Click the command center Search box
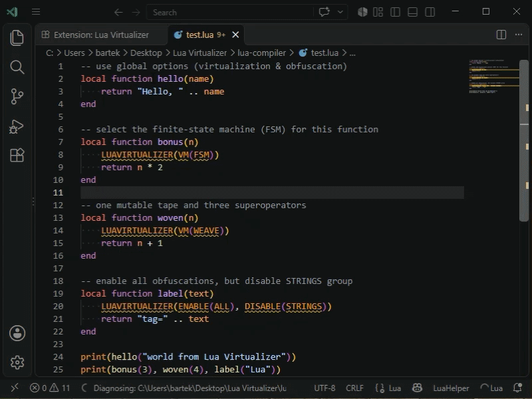 point(230,13)
